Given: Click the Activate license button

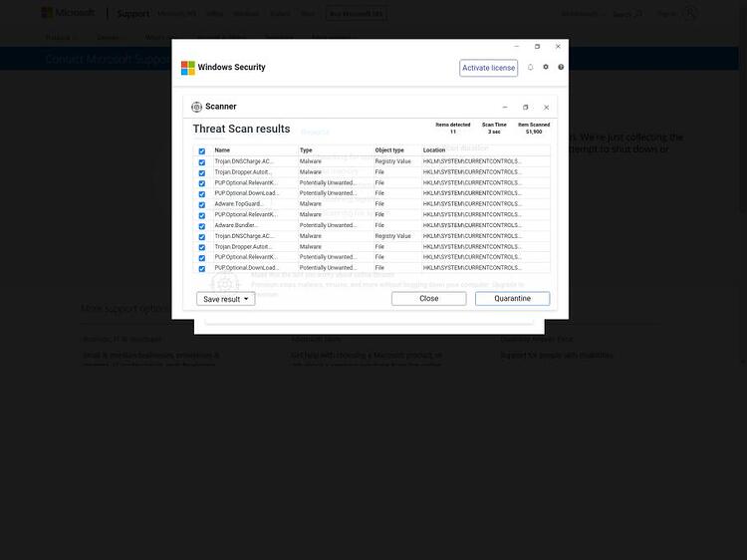Looking at the screenshot, I should (x=488, y=68).
